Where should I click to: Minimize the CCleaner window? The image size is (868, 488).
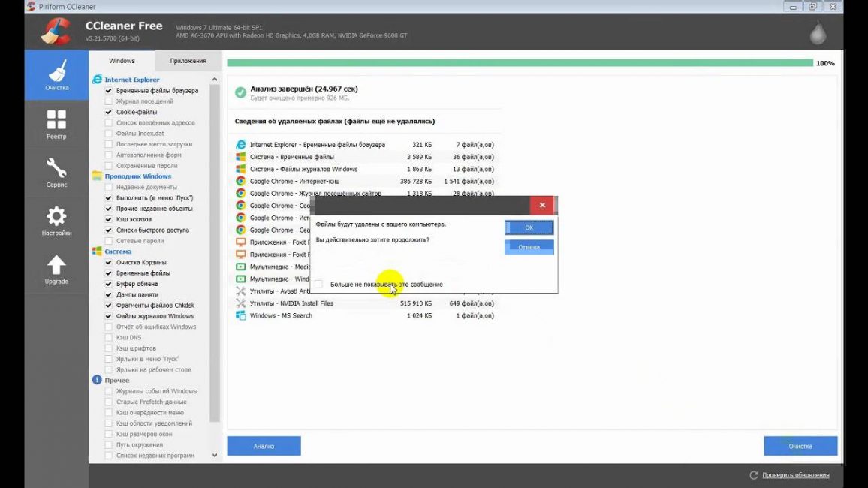click(793, 7)
